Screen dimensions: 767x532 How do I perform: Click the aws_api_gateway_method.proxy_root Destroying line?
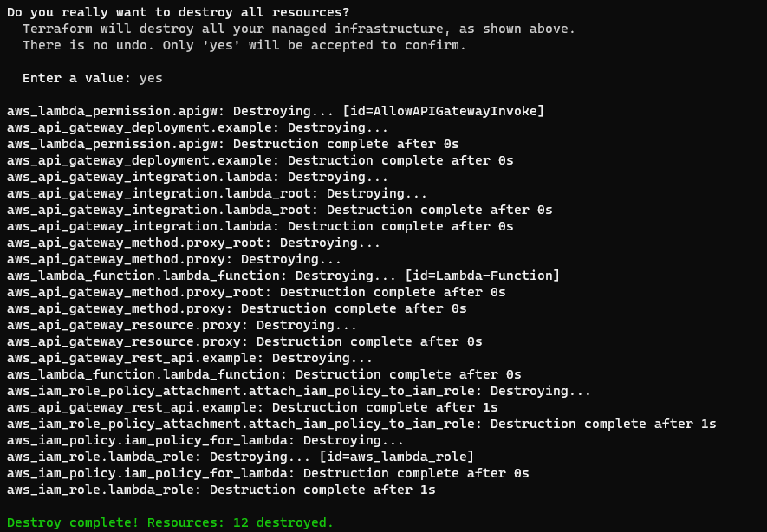point(193,243)
